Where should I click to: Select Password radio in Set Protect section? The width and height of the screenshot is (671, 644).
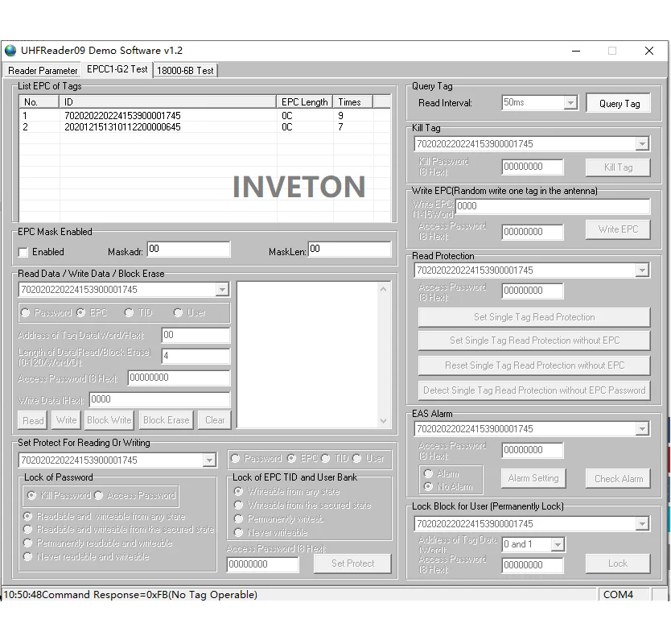tap(236, 459)
